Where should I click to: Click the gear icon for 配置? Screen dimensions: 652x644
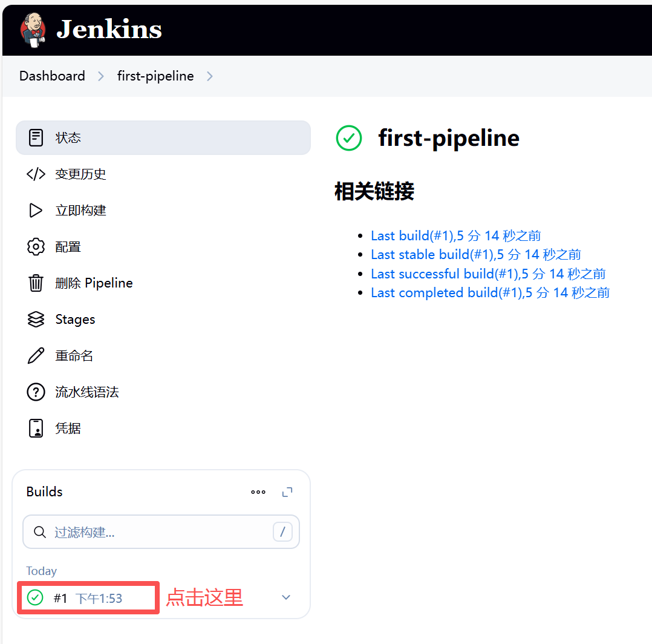coord(36,247)
